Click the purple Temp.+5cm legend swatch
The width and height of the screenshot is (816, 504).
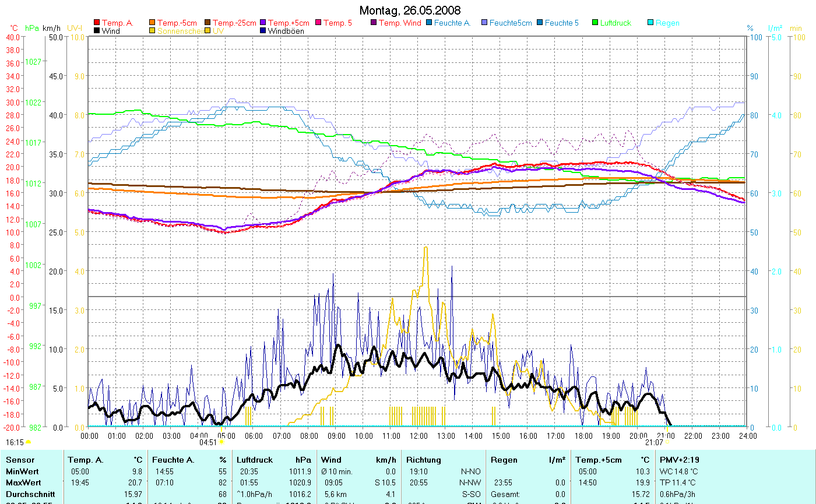click(263, 23)
